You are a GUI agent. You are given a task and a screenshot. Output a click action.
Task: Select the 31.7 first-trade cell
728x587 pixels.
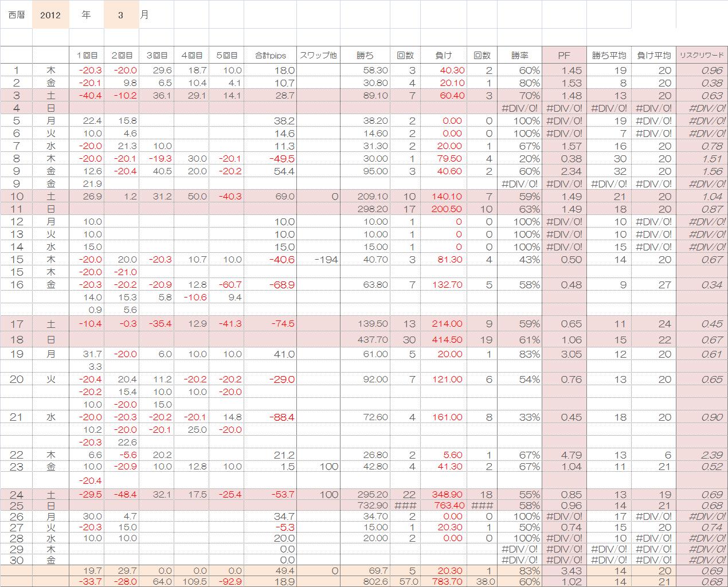(87, 354)
